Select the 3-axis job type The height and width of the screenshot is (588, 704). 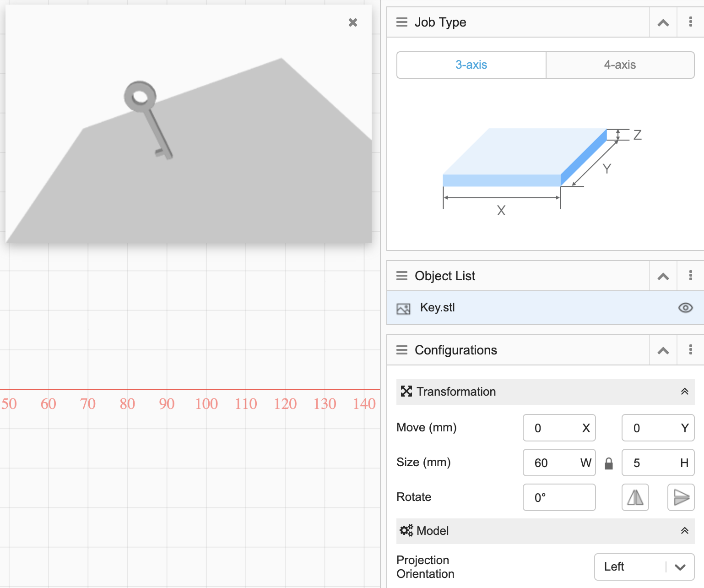(x=471, y=65)
